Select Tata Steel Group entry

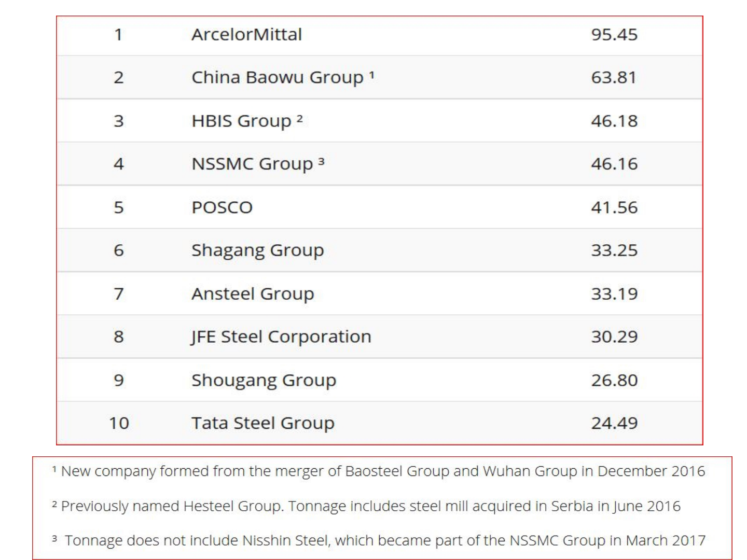(x=262, y=424)
